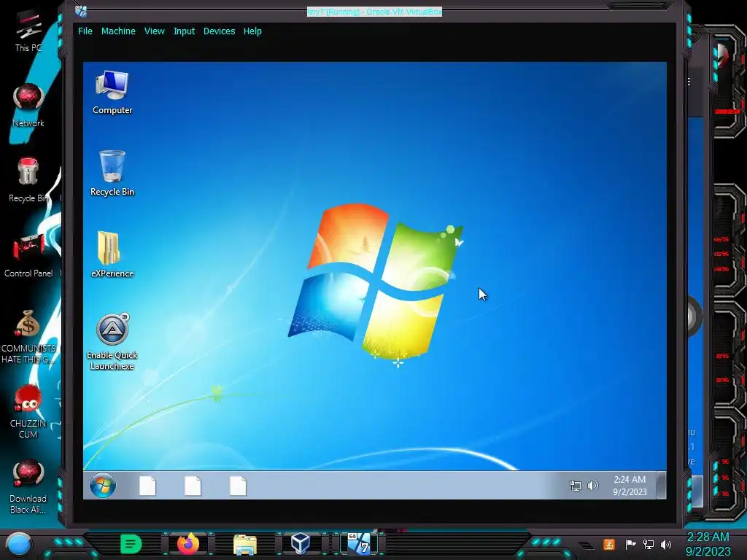Open the View menu in VirtualBox
The width and height of the screenshot is (747, 560).
[155, 31]
